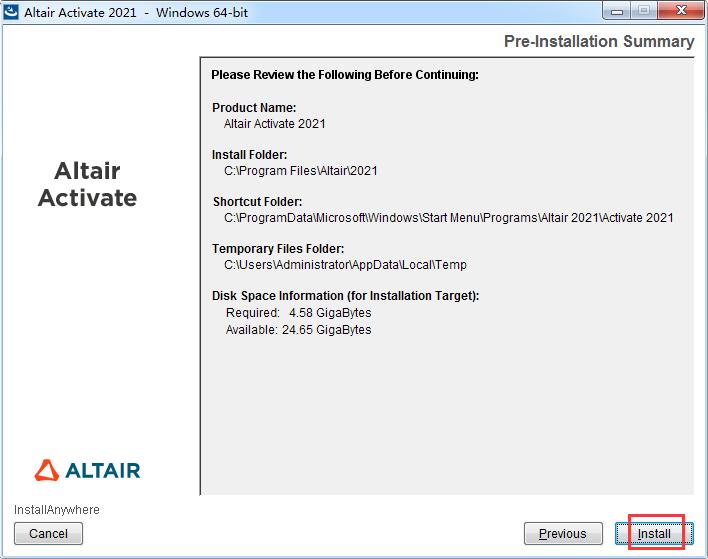
Task: Click the Altair triangle logo icon
Action: coord(48,470)
